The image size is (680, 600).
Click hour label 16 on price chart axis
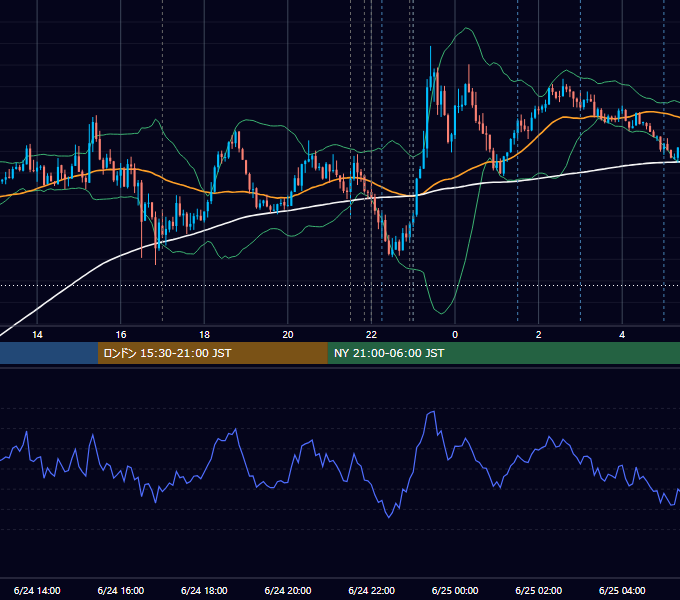click(x=121, y=335)
